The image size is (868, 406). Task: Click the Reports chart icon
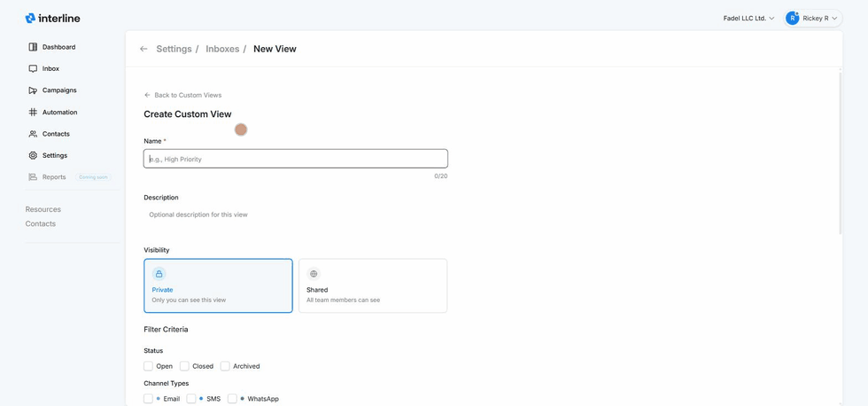click(x=33, y=177)
